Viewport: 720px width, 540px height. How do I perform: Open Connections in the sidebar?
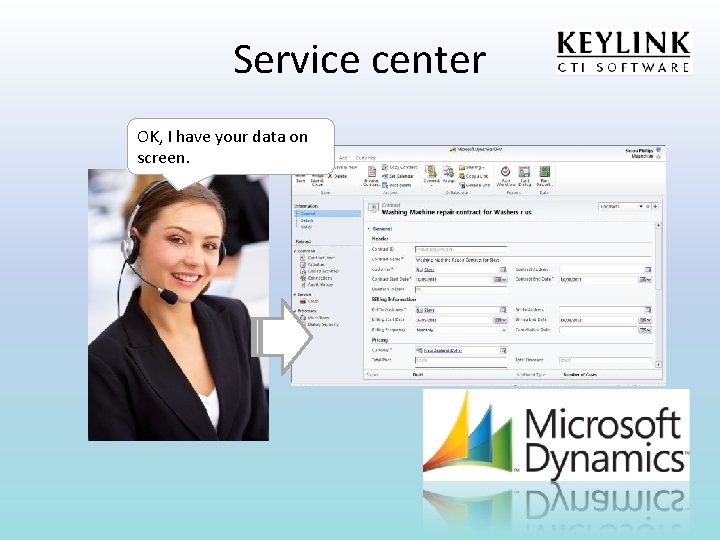(x=316, y=278)
